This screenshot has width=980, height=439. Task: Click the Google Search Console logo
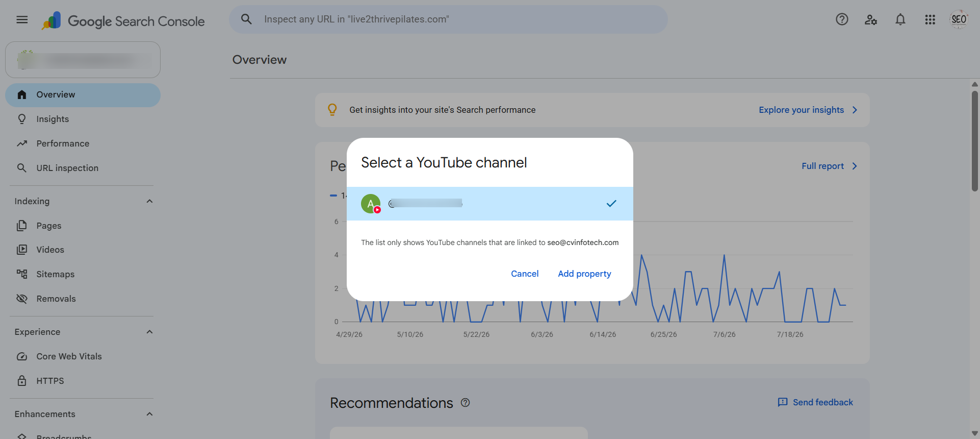[123, 20]
